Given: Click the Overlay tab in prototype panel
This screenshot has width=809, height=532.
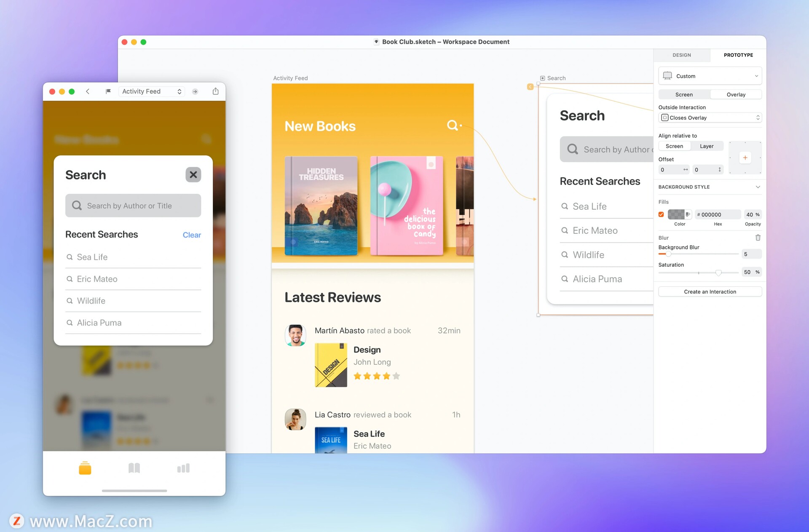Looking at the screenshot, I should [736, 94].
